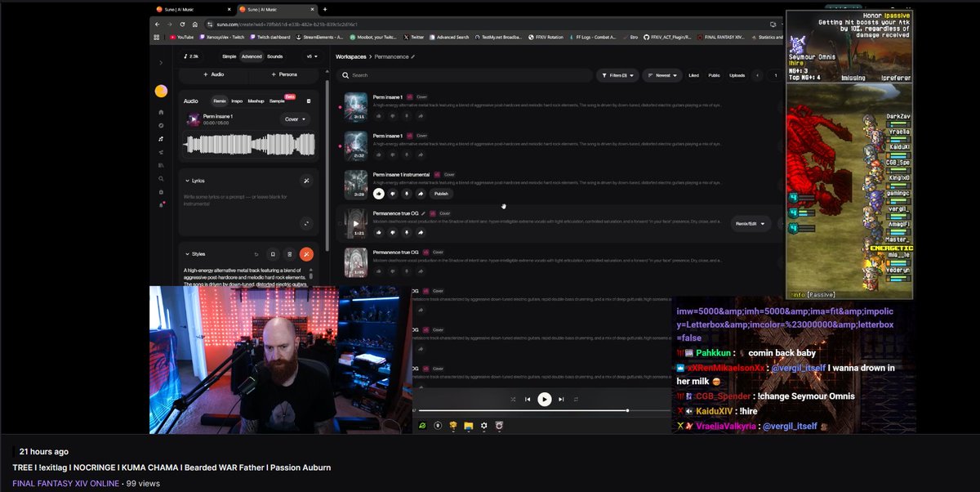Go to the previous page with the arrow

click(x=758, y=75)
